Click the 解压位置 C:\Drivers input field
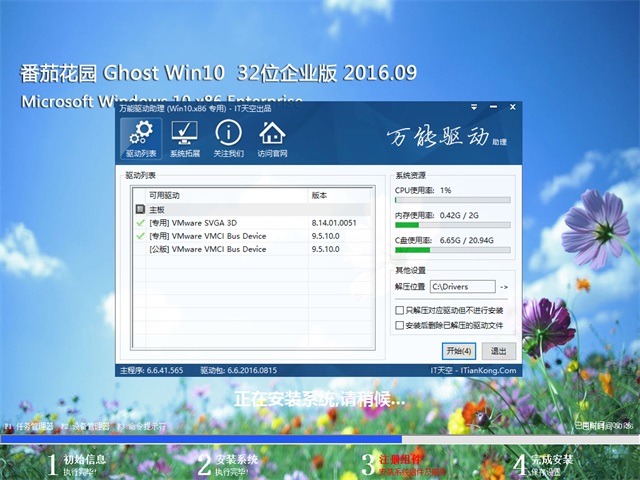 pos(463,287)
